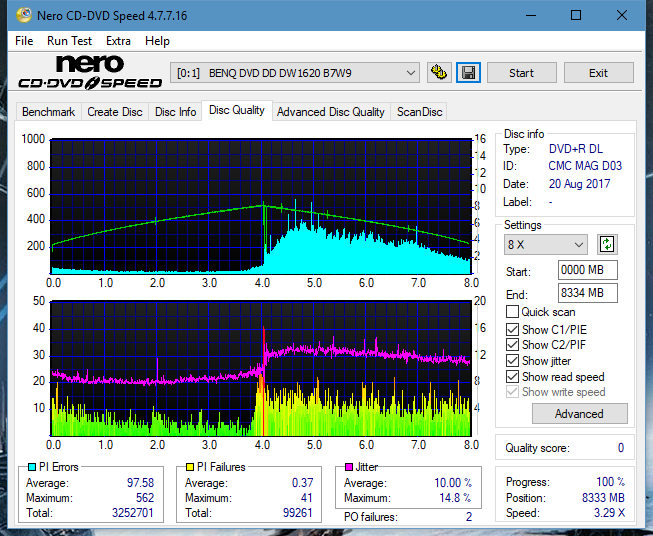Click the date 20 Aug 2017
The image size is (653, 536).
pos(579,184)
